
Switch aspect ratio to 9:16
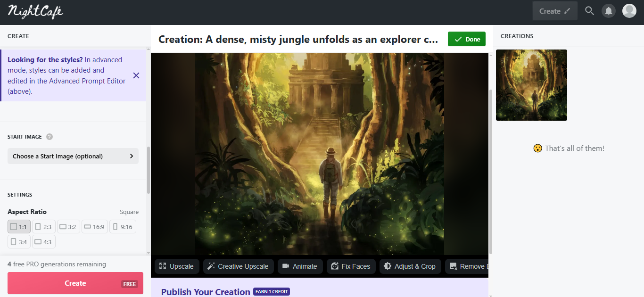[123, 226]
